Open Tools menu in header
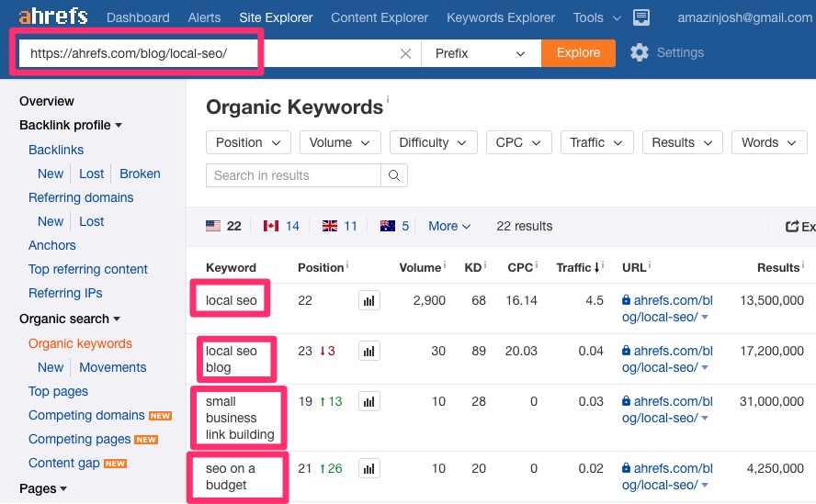816x504 pixels. (x=597, y=17)
